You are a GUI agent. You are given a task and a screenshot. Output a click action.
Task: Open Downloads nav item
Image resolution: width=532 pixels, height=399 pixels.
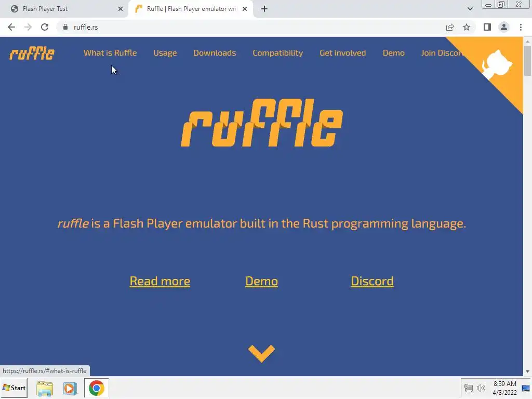pyautogui.click(x=215, y=53)
